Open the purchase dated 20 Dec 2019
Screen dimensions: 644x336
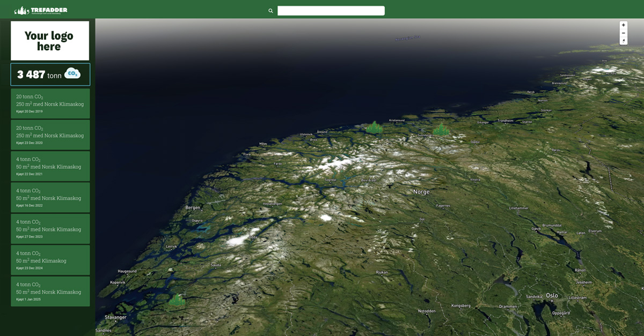(x=50, y=104)
